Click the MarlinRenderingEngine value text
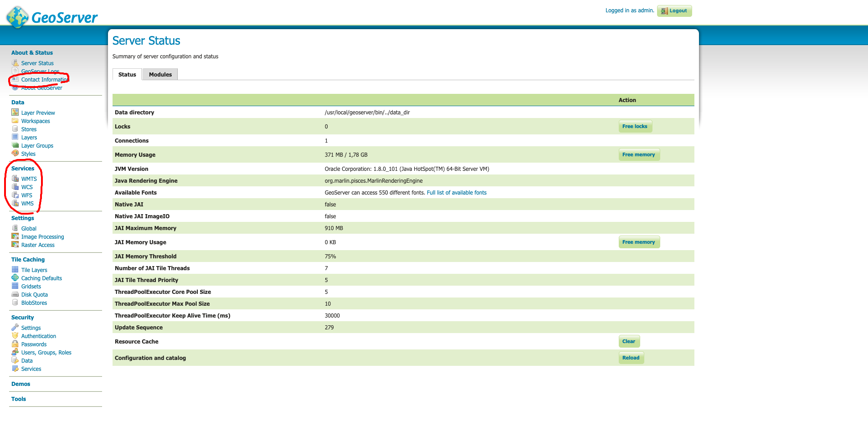The image size is (868, 431). 374,181
